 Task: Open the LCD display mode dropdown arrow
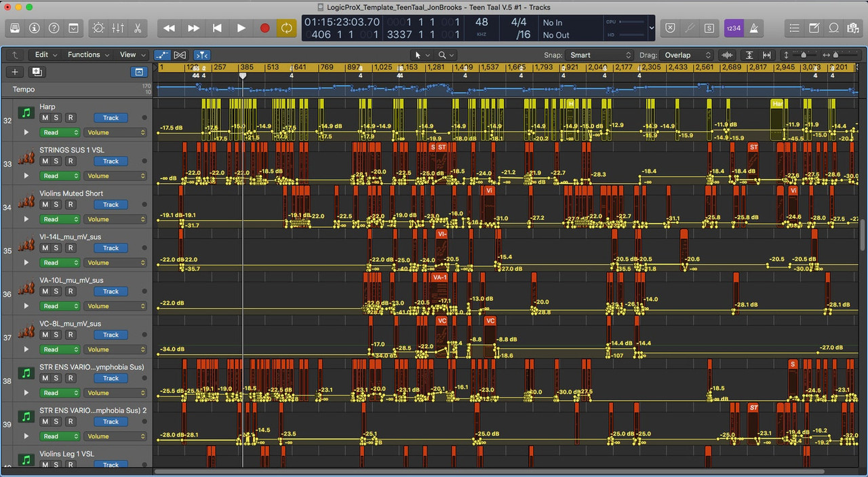tap(652, 28)
